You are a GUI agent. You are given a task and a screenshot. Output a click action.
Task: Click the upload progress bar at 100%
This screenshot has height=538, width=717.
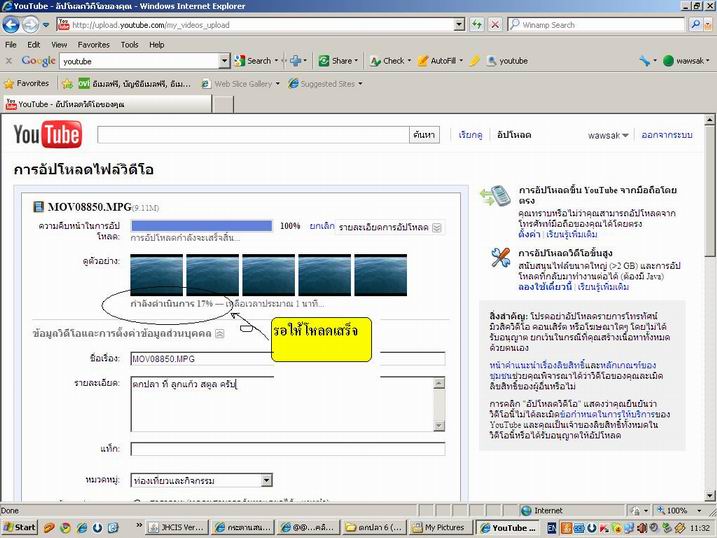(x=202, y=226)
